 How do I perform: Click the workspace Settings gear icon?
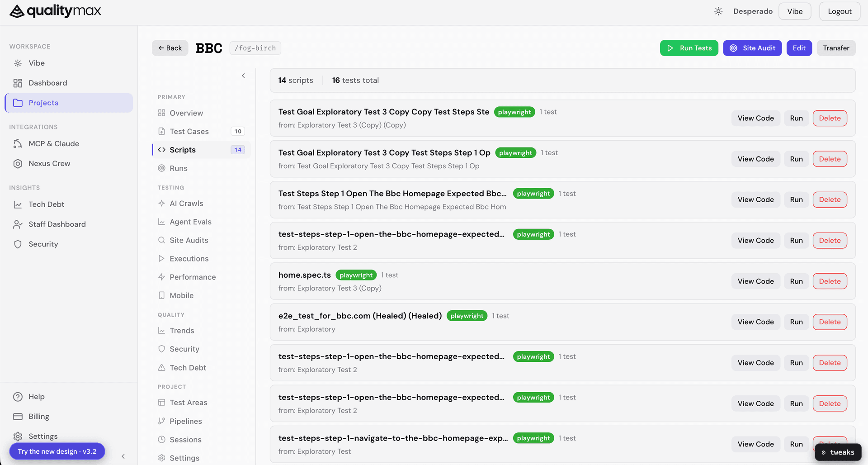pyautogui.click(x=18, y=437)
